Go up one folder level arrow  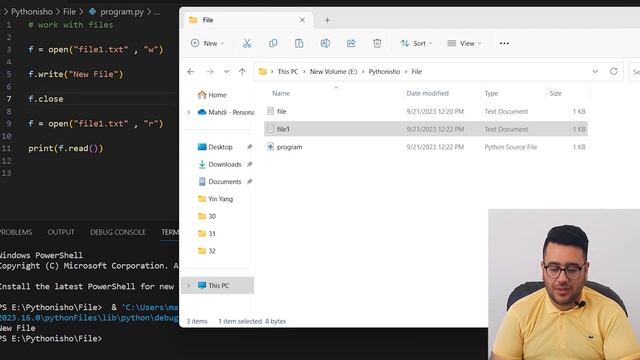click(x=242, y=72)
